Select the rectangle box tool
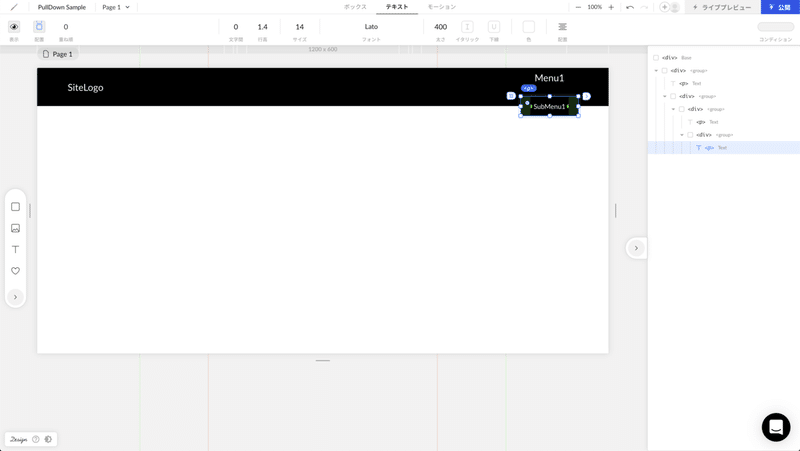 (x=15, y=207)
